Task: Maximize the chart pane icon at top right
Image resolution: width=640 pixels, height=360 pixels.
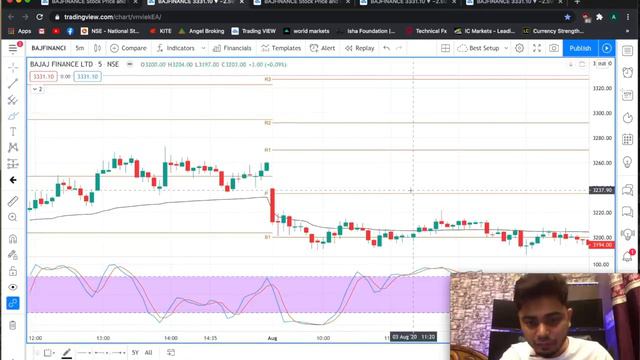Action: click(582, 64)
